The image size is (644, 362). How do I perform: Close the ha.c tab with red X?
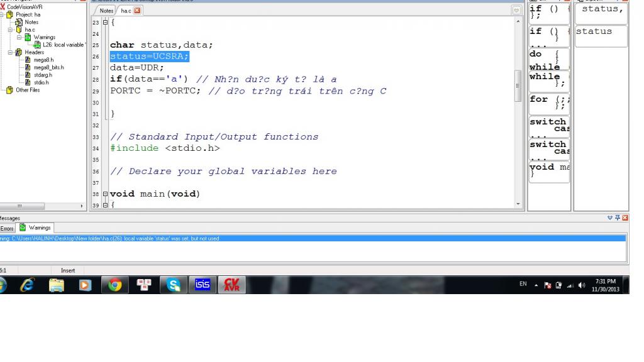click(137, 11)
